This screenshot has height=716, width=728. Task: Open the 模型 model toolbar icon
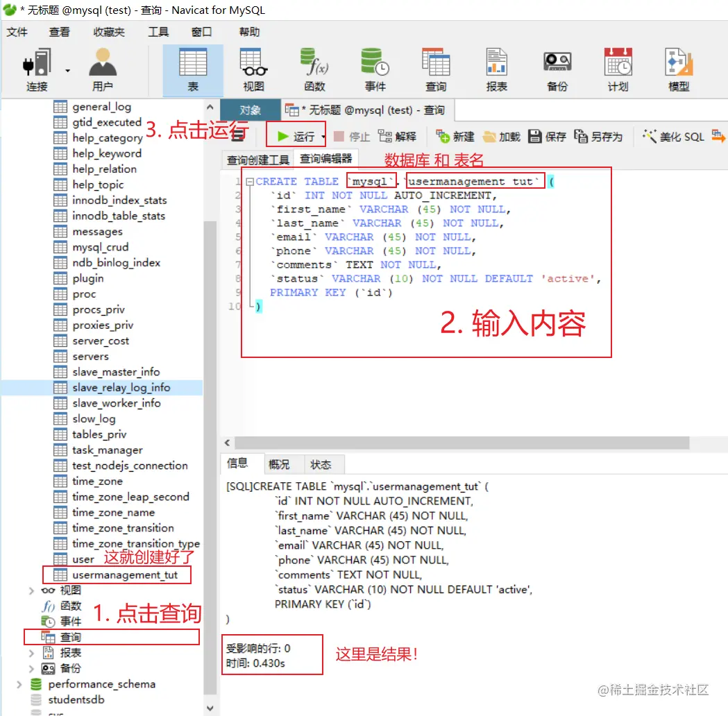pyautogui.click(x=678, y=69)
